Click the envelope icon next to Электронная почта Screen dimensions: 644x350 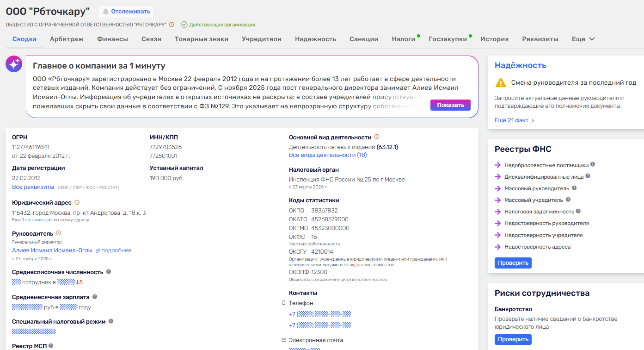tap(284, 340)
